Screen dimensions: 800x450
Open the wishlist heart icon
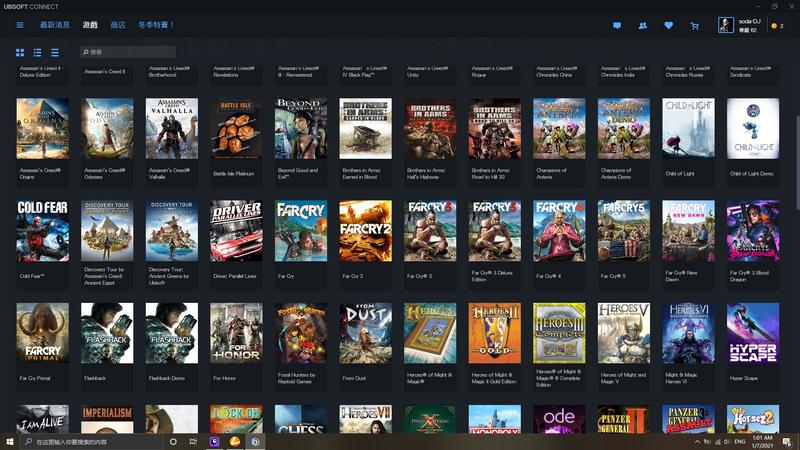tap(668, 25)
